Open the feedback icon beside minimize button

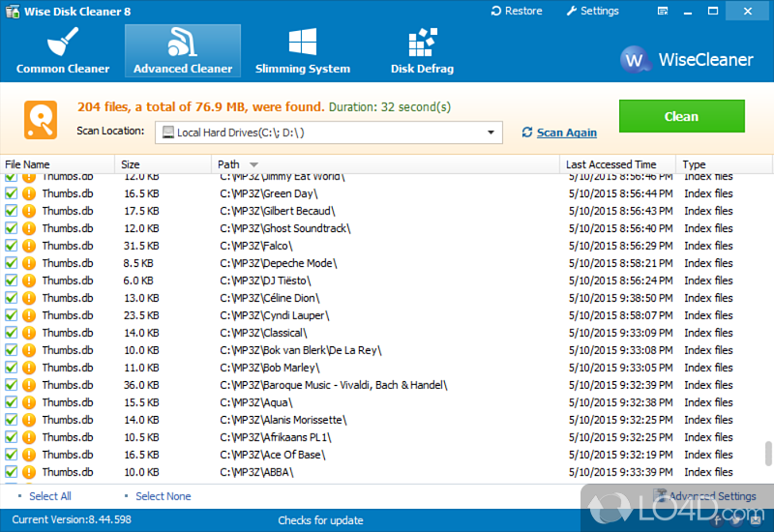point(662,11)
